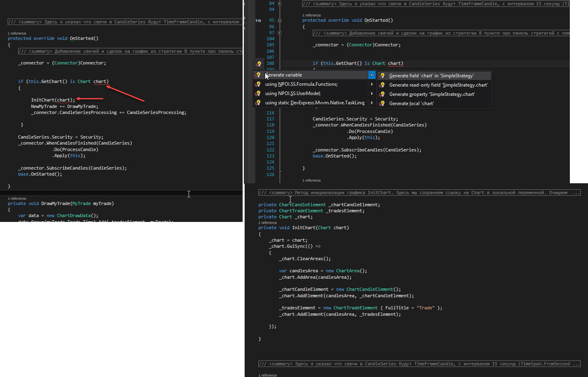
Task: Select "Generate field 'chart' in 'SimpleStrategy'"
Action: (x=431, y=76)
